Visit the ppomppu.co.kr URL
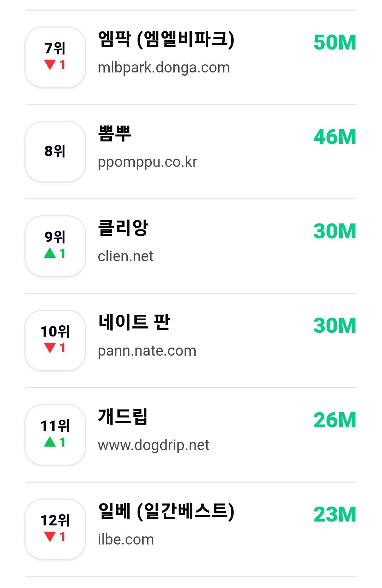382x588 pixels. coord(147,162)
